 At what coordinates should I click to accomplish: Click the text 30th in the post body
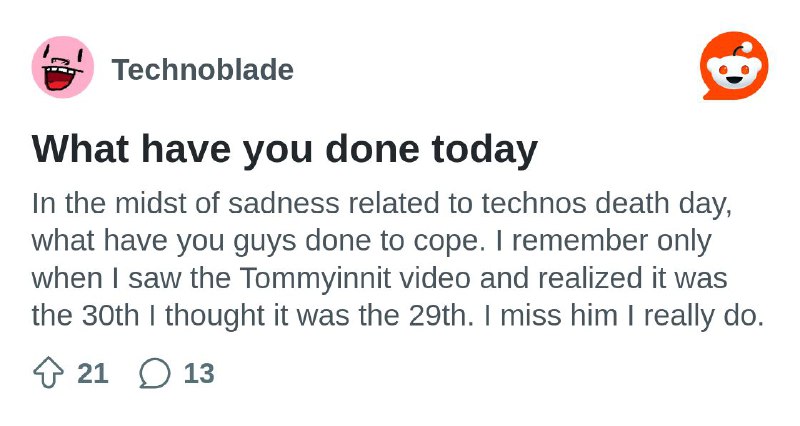pyautogui.click(x=110, y=316)
